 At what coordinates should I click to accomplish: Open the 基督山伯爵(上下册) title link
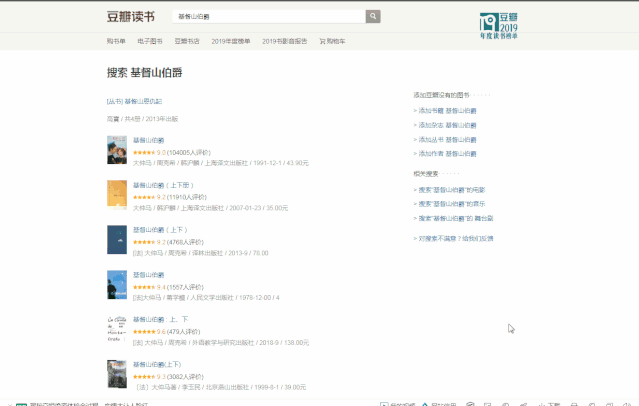(163, 185)
